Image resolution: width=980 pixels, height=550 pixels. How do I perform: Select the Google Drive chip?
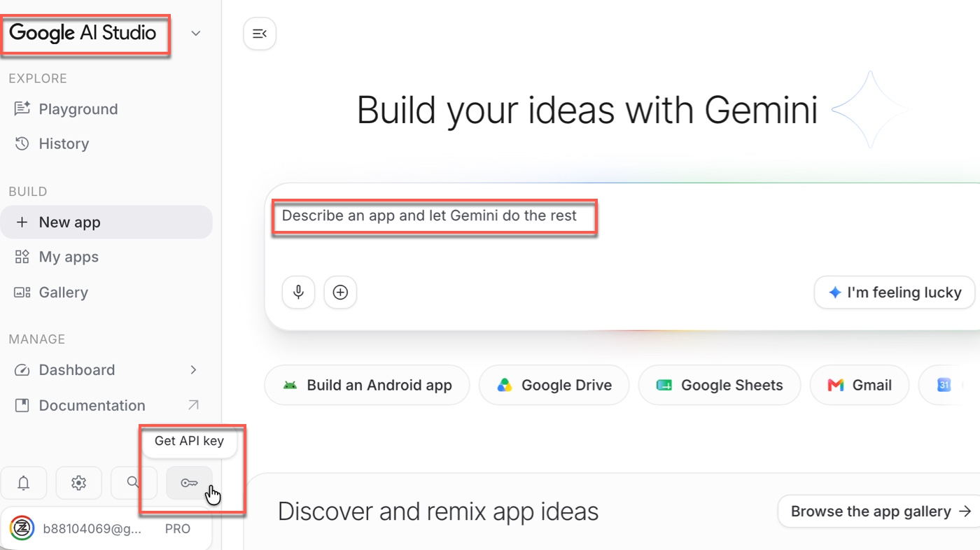coord(554,385)
